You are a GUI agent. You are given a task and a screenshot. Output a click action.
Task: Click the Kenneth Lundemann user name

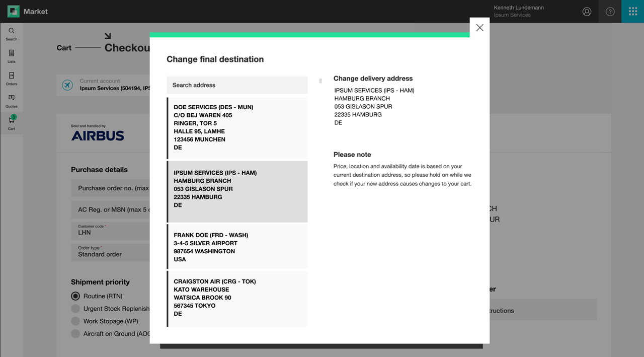tap(519, 8)
